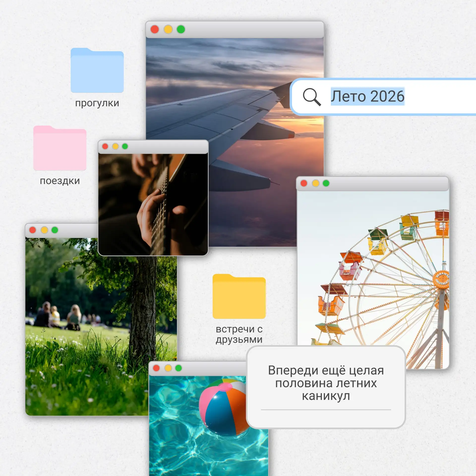Maximize the beach ball pool window
The width and height of the screenshot is (476, 476).
(x=178, y=368)
